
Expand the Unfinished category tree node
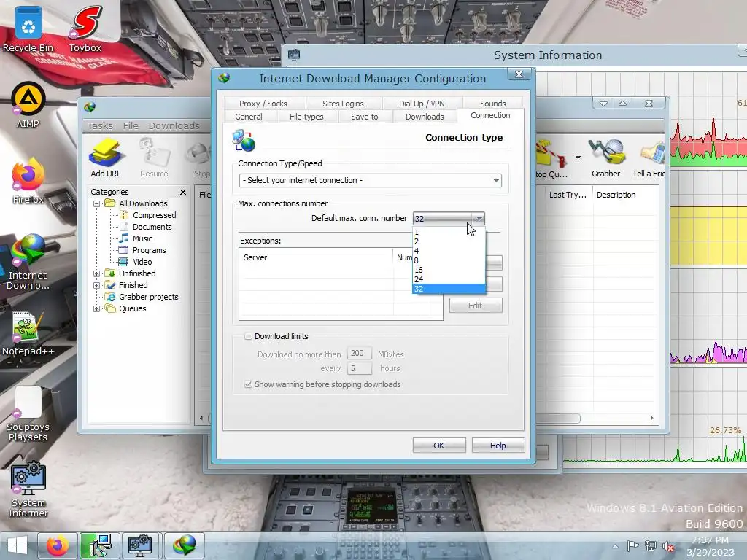(97, 274)
